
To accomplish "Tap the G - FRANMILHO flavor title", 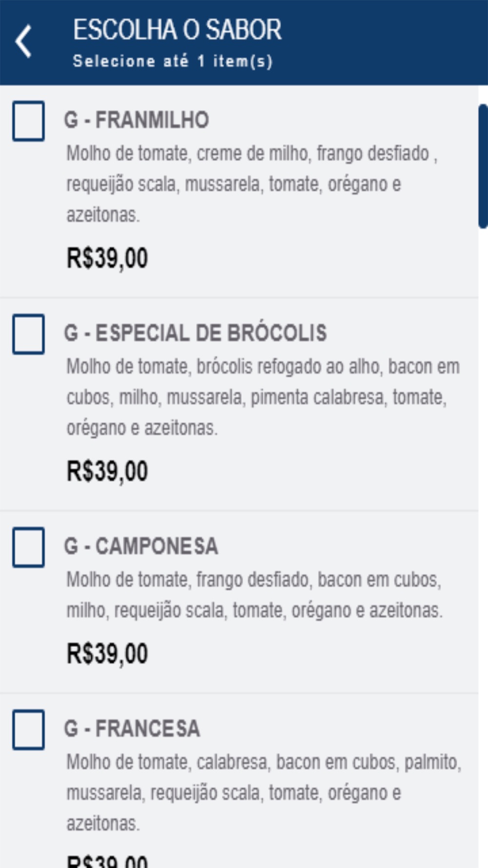I will tap(137, 120).
